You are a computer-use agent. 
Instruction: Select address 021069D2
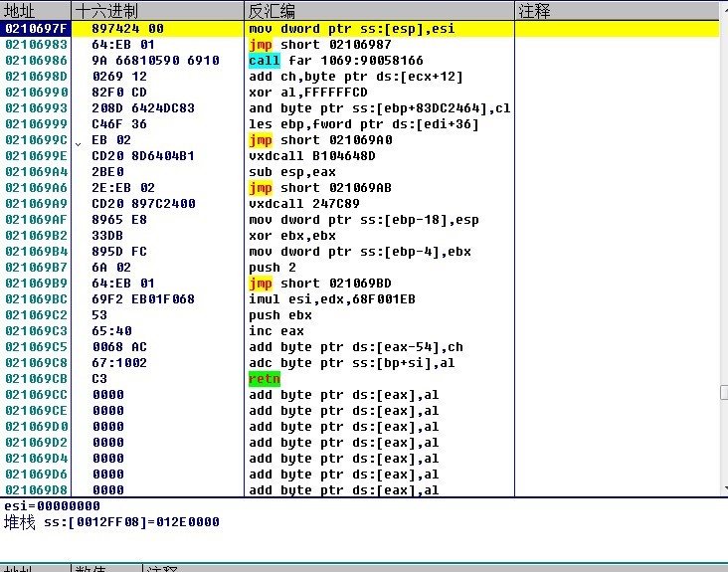(36, 443)
